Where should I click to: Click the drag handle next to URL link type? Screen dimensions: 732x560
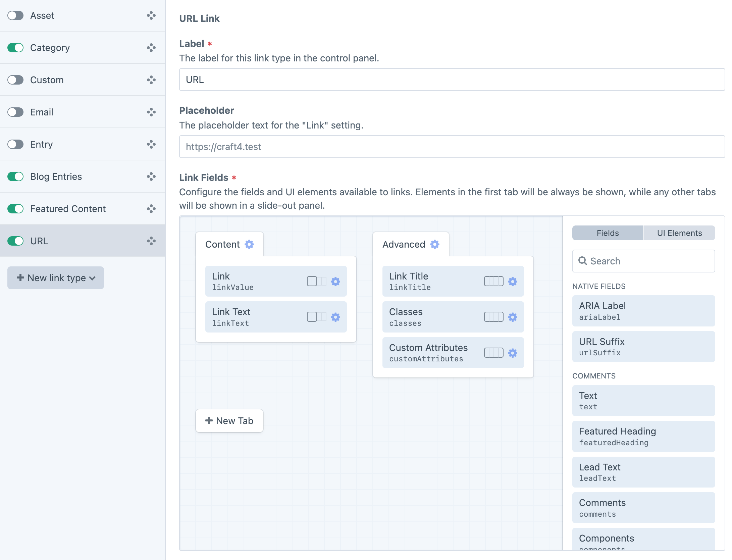[x=152, y=241]
